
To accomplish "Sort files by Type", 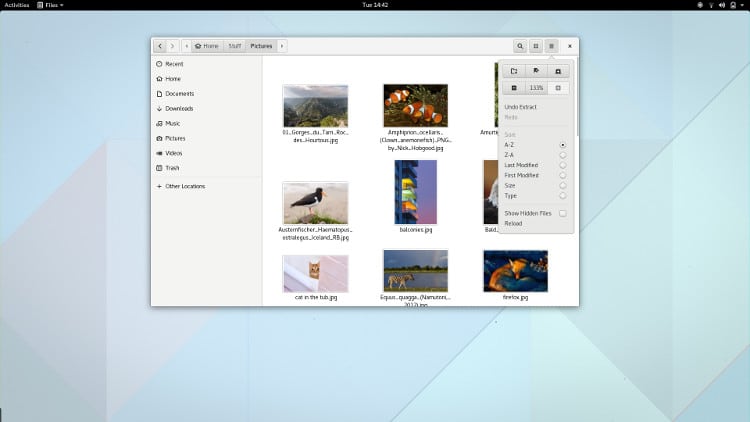I will 510,195.
